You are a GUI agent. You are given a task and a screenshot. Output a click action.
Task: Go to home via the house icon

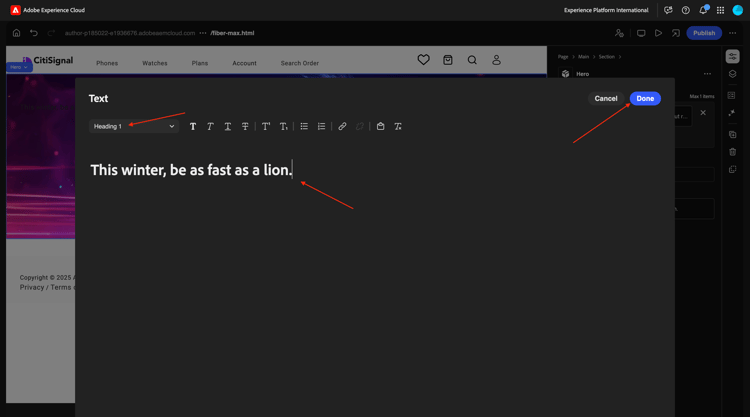[16, 33]
